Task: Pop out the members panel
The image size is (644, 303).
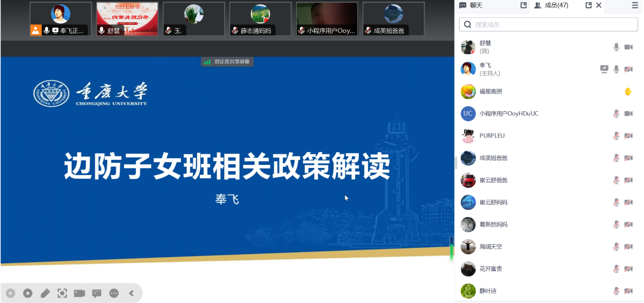Action: (589, 5)
